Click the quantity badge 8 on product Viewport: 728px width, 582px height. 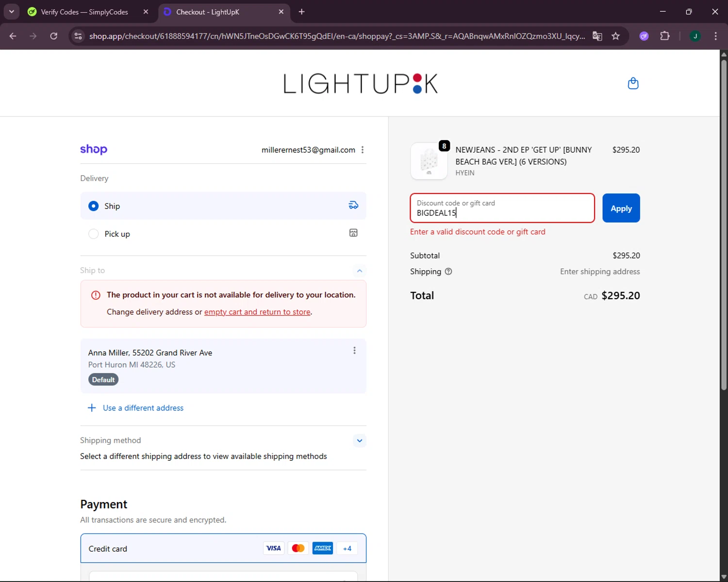pyautogui.click(x=444, y=146)
